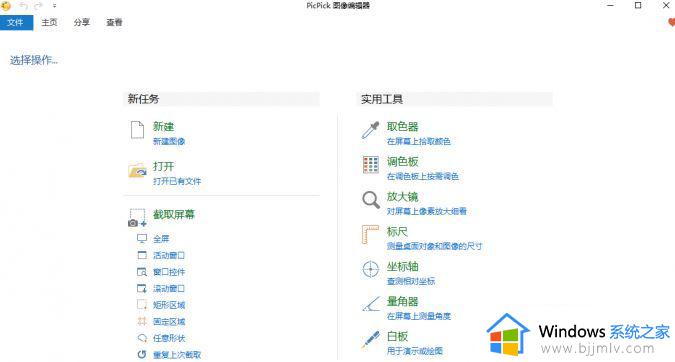Screen dimensions: 675x362
Task: Click the protractor icon for 量角器
Action: 371,304
